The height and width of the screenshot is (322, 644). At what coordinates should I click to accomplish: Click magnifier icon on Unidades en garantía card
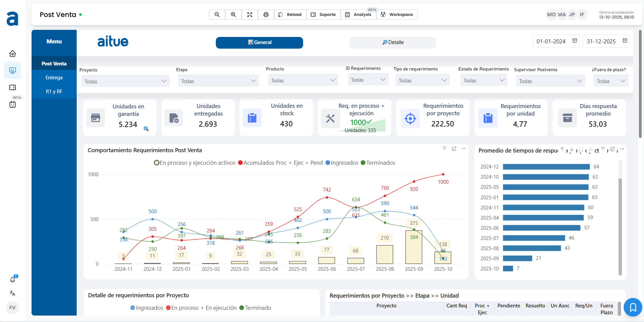pyautogui.click(x=146, y=129)
